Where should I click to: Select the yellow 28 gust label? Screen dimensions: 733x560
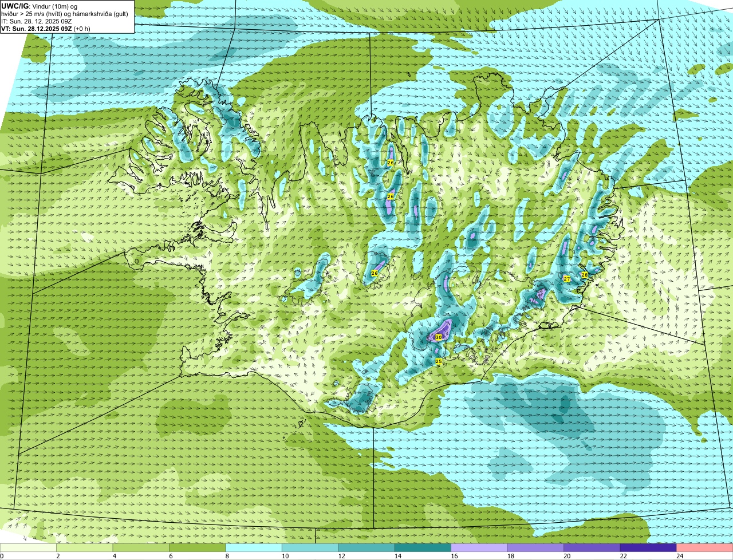point(585,275)
